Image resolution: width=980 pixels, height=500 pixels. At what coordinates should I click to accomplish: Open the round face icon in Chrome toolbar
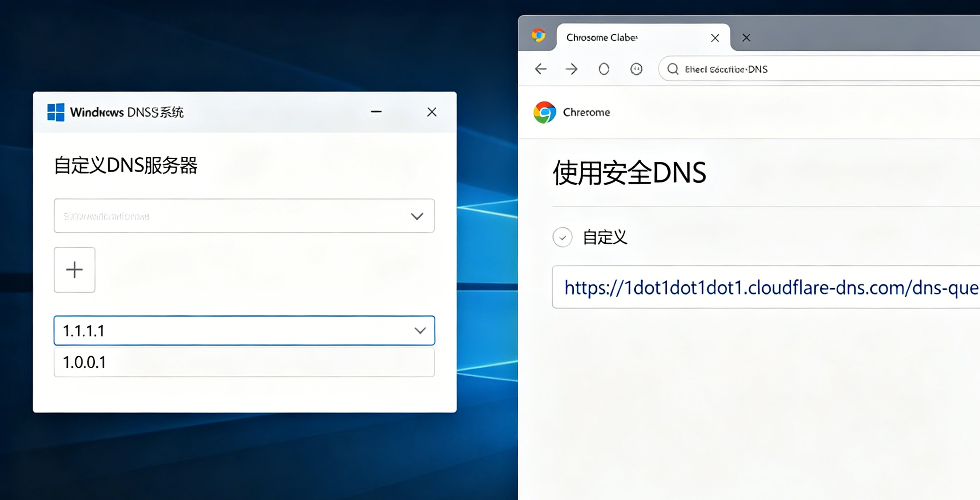tap(637, 69)
